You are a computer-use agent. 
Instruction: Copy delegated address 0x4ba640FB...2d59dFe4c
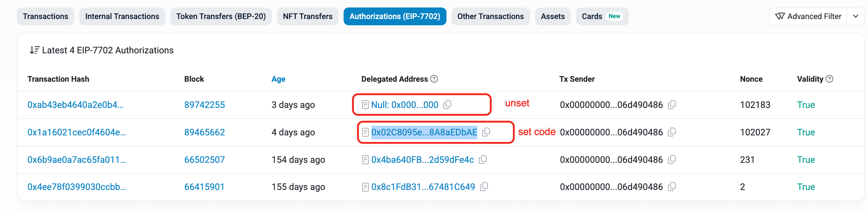coord(483,159)
